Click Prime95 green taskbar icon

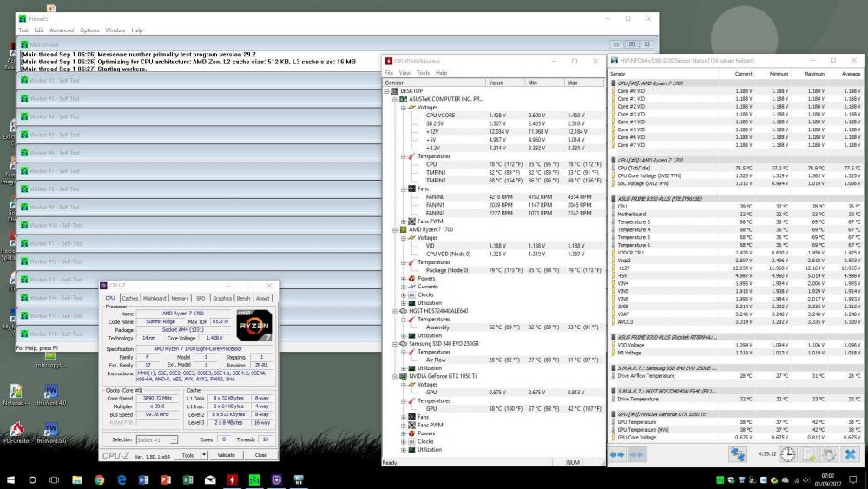coord(254,479)
